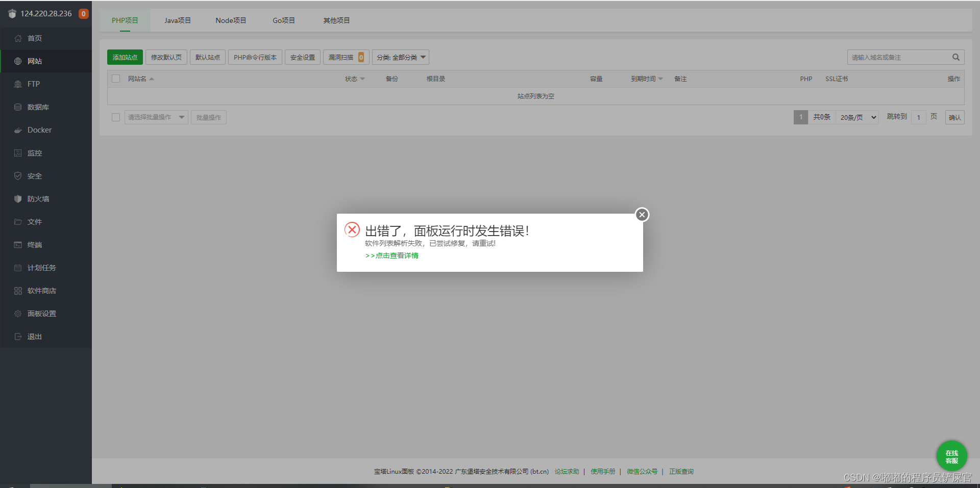
Task: Click the 漏洞扫描 count badge
Action: click(x=361, y=57)
